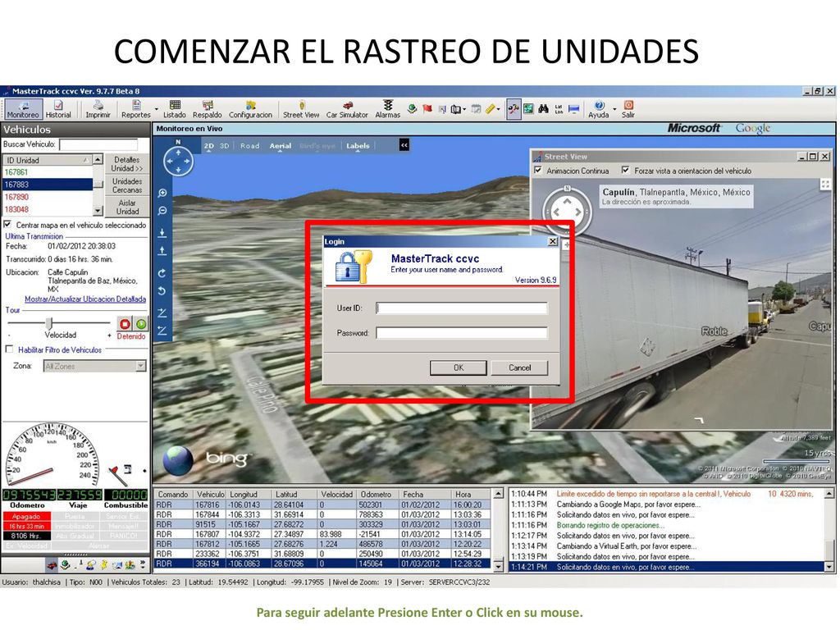Open the Reportes toolbar button
Image resolution: width=840 pixels, height=630 pixels.
point(135,109)
